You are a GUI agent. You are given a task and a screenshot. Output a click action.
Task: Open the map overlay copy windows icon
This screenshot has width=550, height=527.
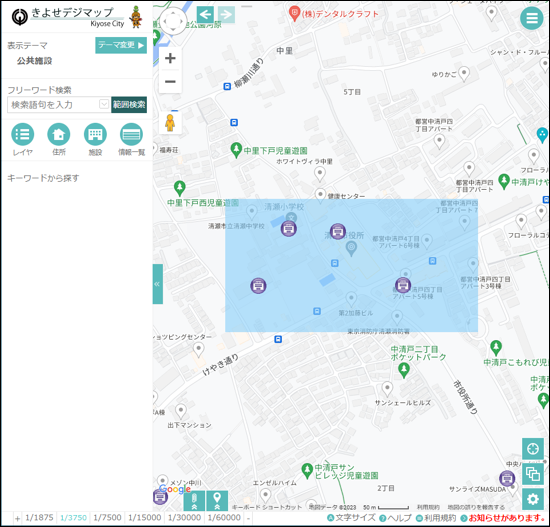(532, 474)
